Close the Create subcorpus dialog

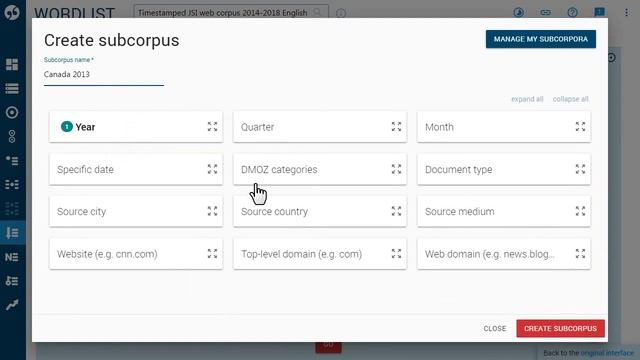click(495, 329)
